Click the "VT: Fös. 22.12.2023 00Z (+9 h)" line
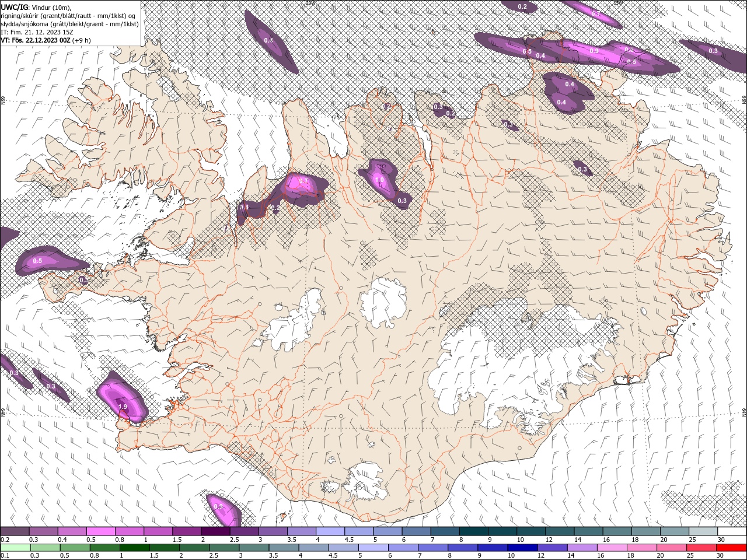This screenshot has height=560, width=747. tap(45, 40)
